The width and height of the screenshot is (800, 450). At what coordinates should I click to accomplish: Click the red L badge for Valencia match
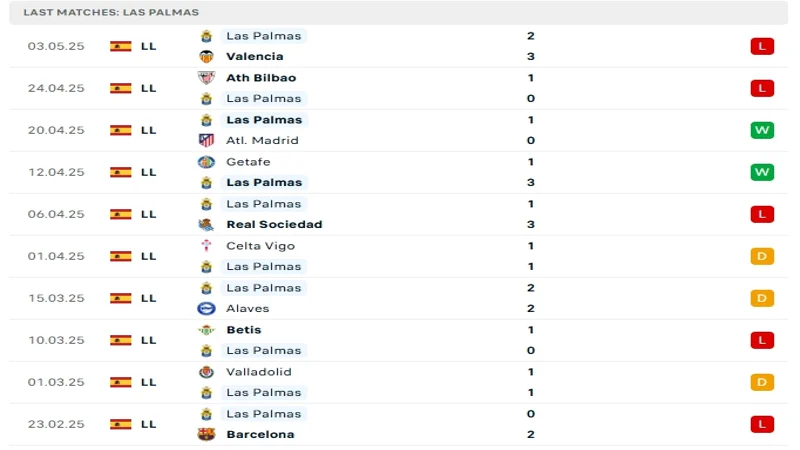(762, 46)
